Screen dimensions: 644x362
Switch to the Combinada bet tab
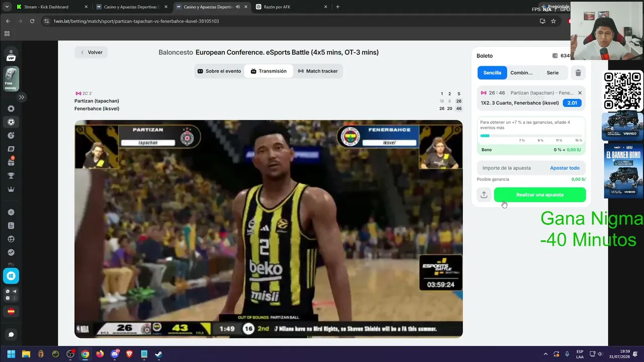click(521, 73)
